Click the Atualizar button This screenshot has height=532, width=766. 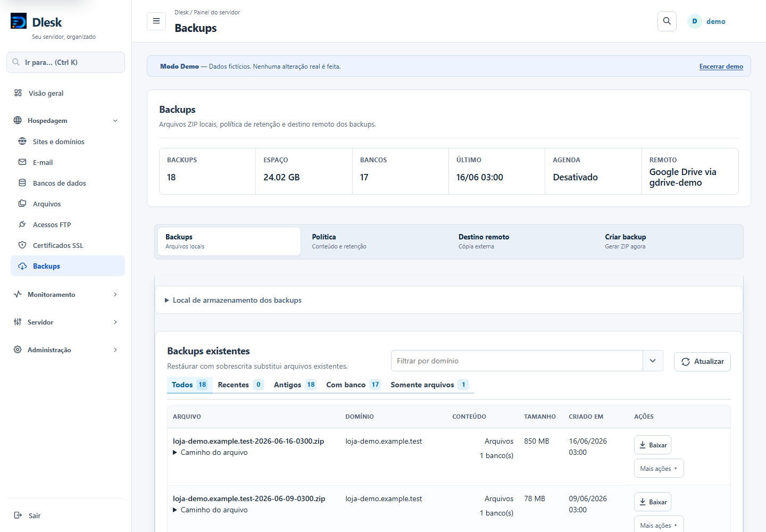[x=702, y=362]
